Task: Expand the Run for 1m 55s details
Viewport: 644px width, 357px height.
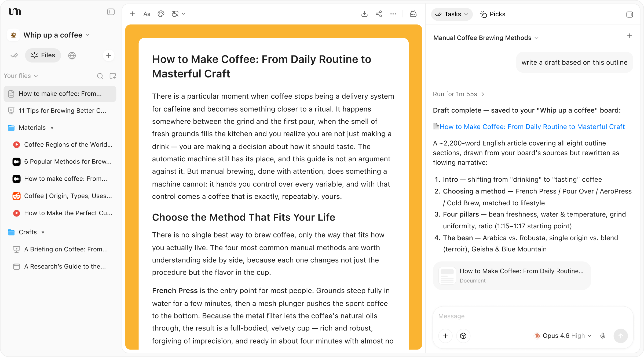Action: click(459, 94)
